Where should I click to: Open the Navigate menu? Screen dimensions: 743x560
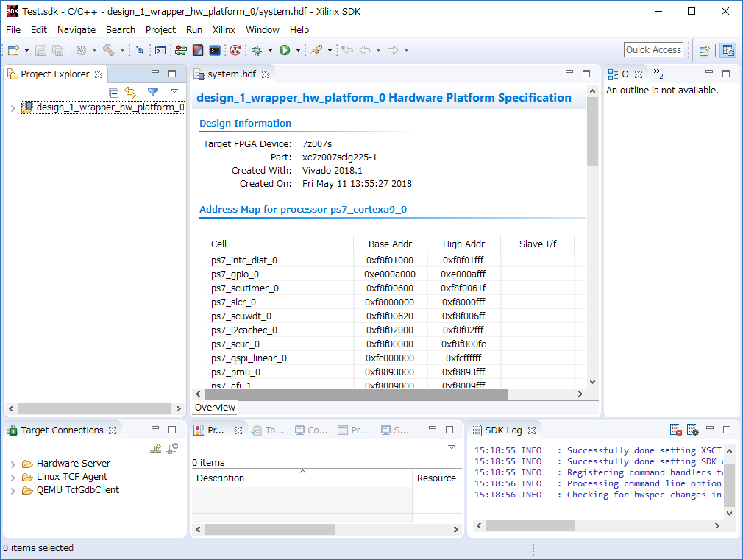click(x=77, y=30)
